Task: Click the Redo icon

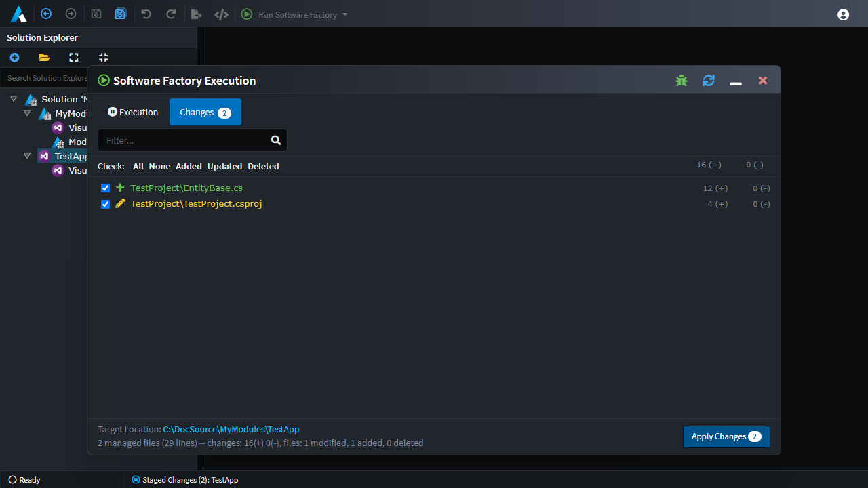Action: coord(171,14)
